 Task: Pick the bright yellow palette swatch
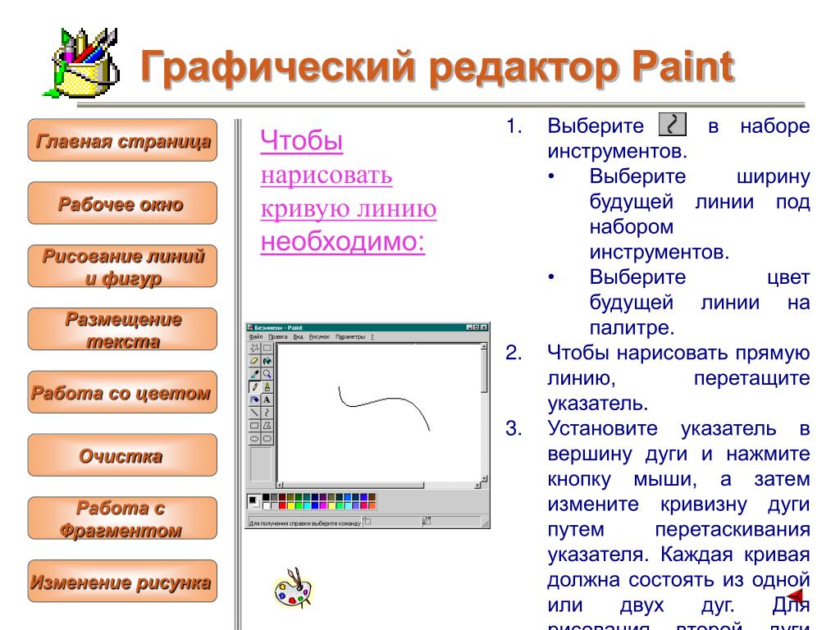pyautogui.click(x=291, y=505)
